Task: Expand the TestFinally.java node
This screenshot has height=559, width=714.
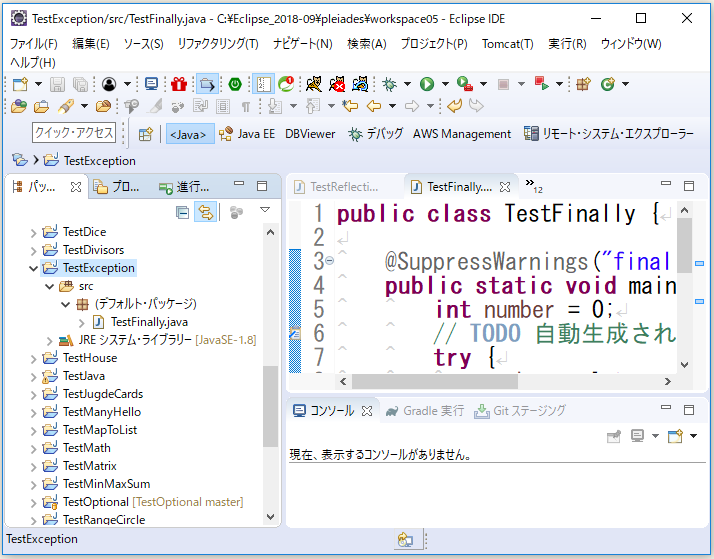Action: [x=82, y=323]
